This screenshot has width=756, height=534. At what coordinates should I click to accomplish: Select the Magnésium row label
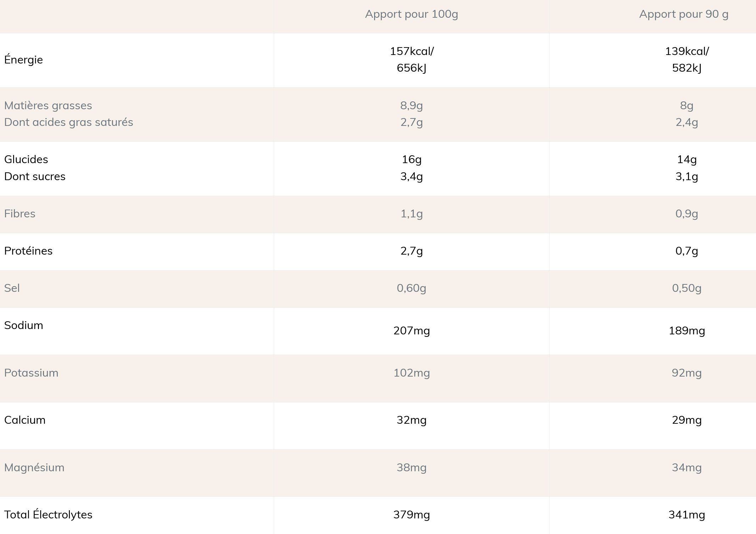pos(34,467)
